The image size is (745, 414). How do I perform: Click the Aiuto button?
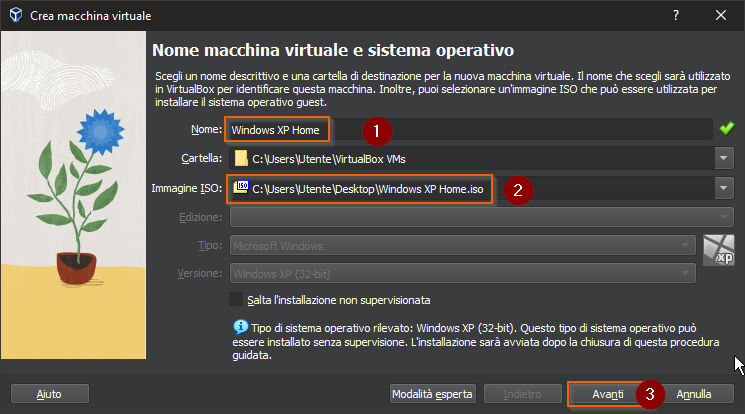click(49, 394)
